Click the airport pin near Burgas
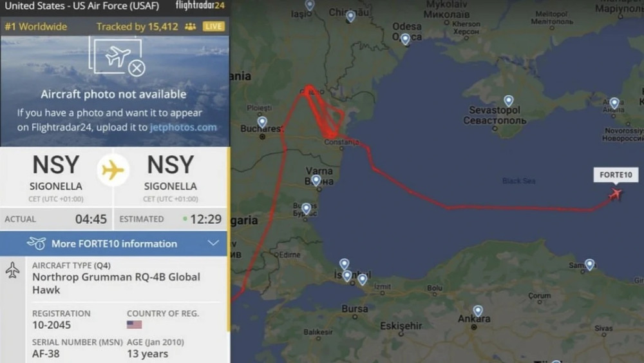644x363 pixels. point(307,209)
